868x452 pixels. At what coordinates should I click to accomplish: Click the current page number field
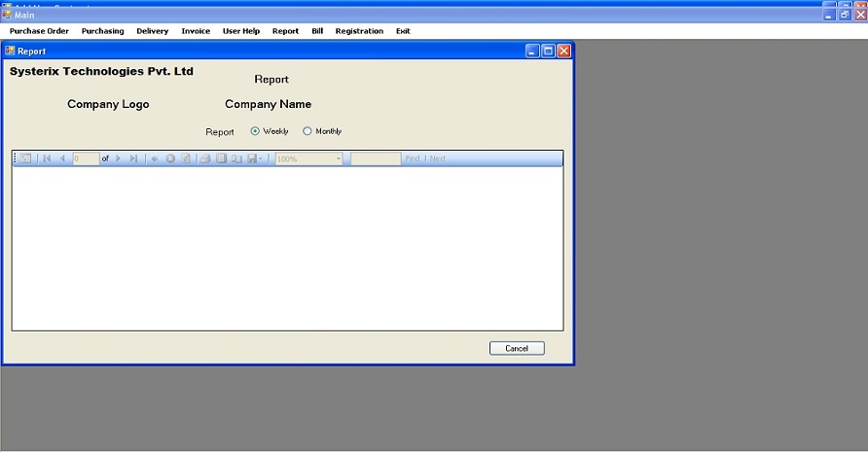coord(86,158)
